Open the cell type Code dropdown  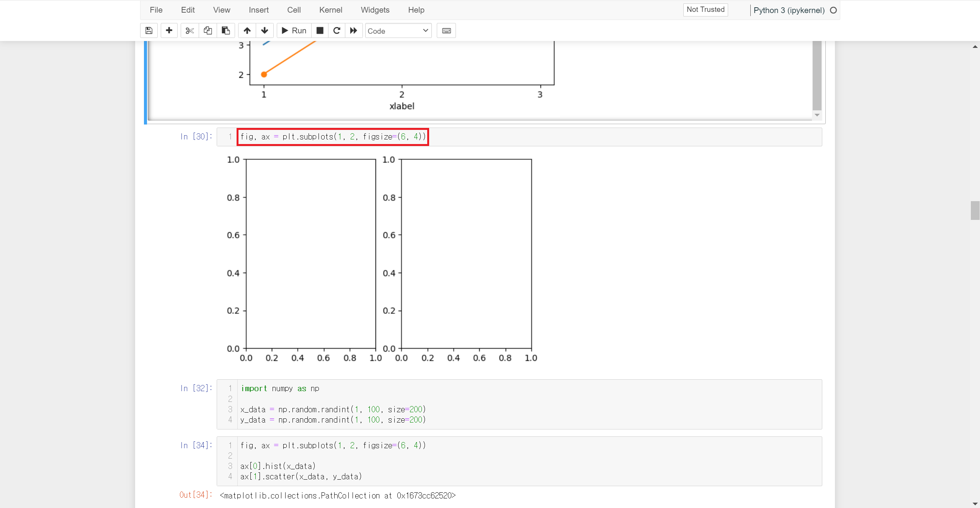click(x=398, y=31)
